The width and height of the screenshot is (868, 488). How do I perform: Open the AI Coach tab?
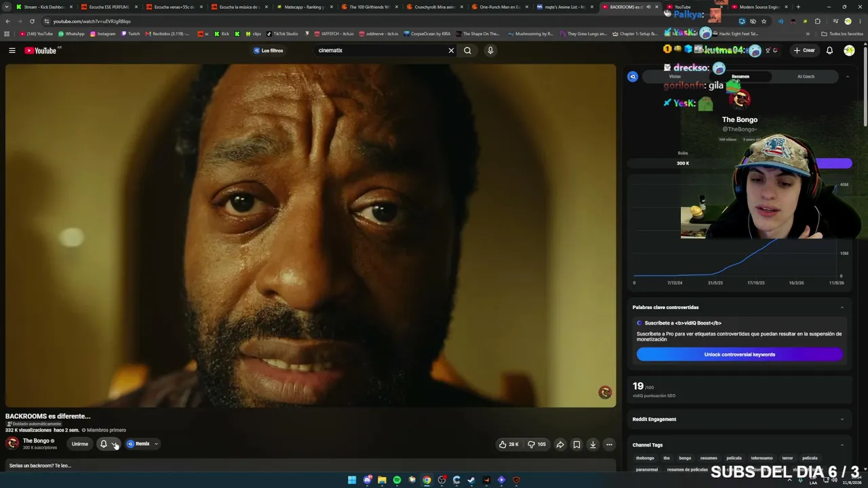point(806,77)
